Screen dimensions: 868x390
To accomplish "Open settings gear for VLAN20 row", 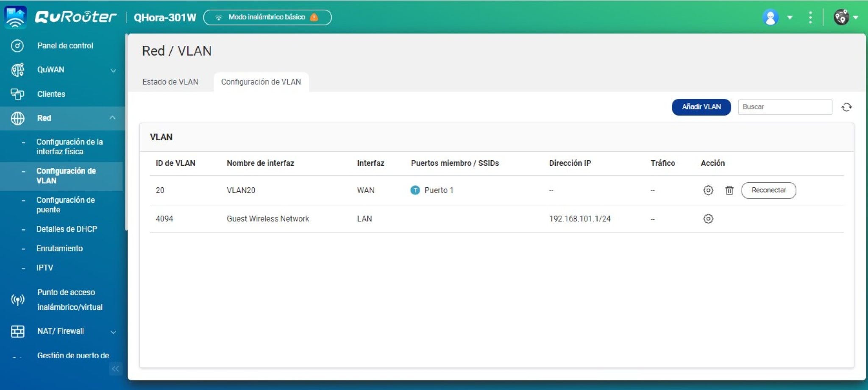I will tap(708, 190).
